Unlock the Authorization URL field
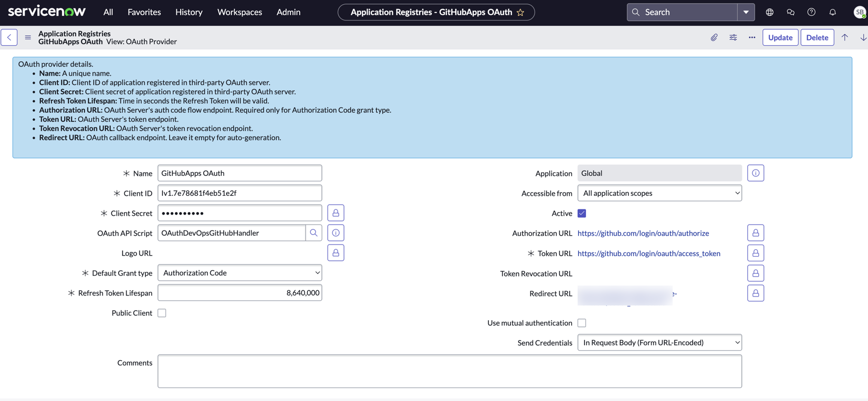Image resolution: width=868 pixels, height=401 pixels. 756,233
